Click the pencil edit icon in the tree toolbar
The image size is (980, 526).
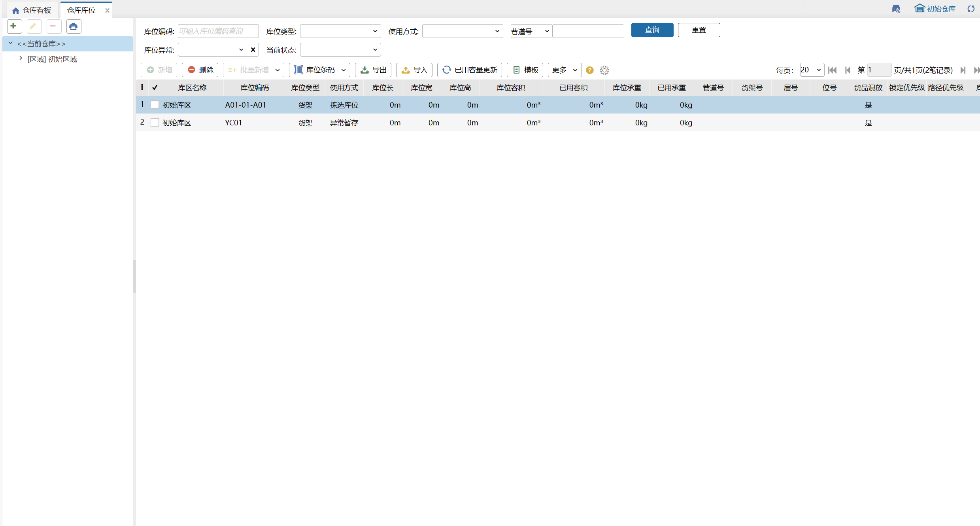(34, 26)
